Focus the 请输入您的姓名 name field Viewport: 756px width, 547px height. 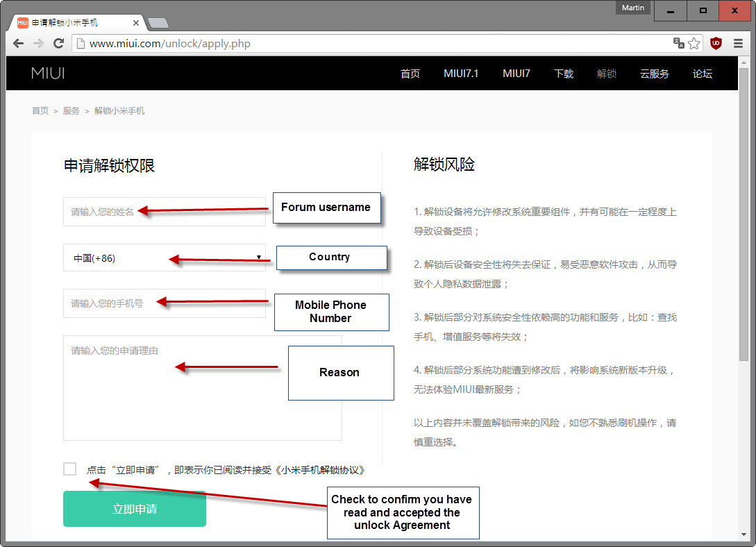coord(165,212)
